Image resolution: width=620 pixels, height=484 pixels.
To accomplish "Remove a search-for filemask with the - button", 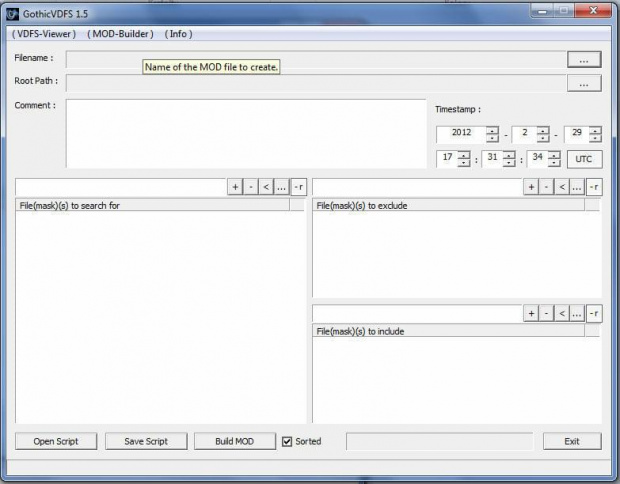I will (x=251, y=187).
